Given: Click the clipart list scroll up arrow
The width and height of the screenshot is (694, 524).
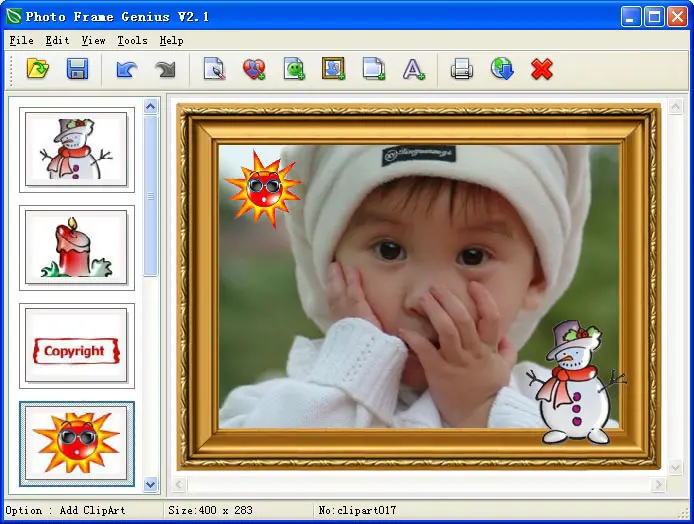Looking at the screenshot, I should 151,106.
